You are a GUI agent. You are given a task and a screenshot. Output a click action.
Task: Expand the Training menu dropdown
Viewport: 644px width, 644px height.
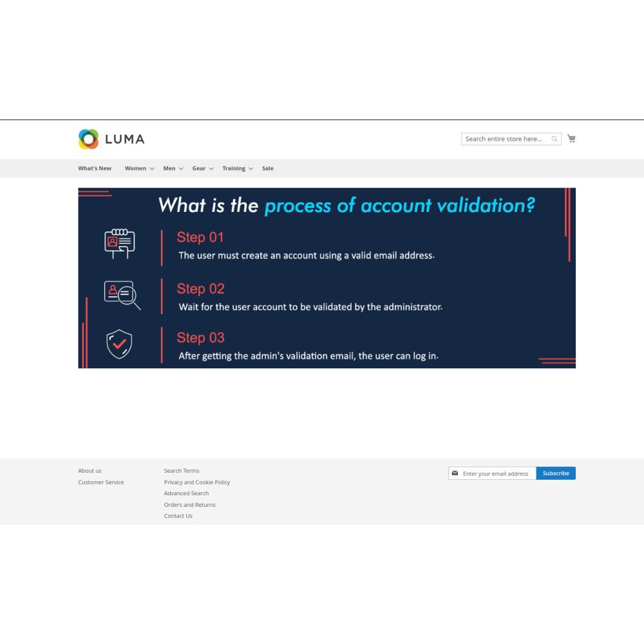[238, 168]
